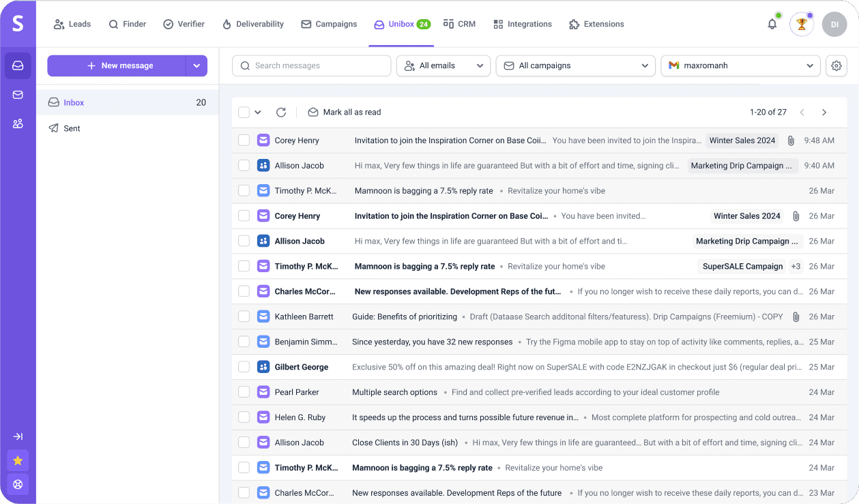Switch to the Campaigns tab
Viewport: 859px width, 504px height.
329,24
